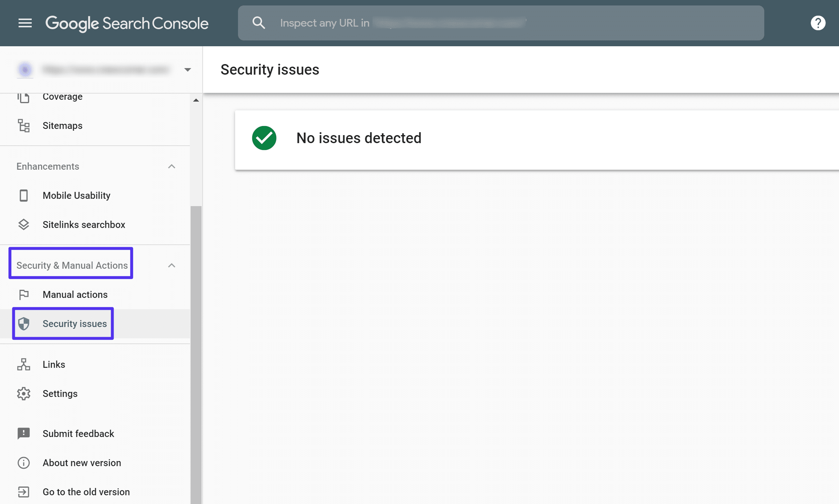This screenshot has width=839, height=504.
Task: Click the Links network icon
Action: tap(24, 364)
